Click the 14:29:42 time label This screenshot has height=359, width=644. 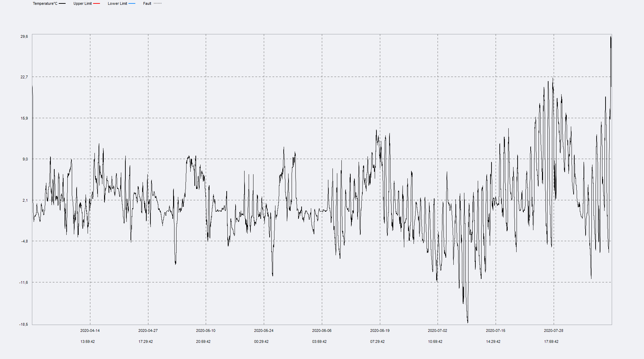pos(493,341)
